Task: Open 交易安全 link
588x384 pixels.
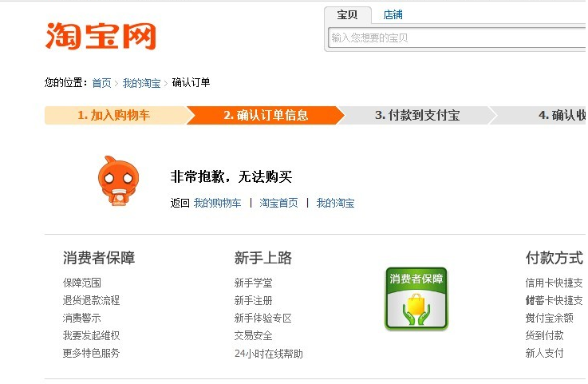Action: (x=253, y=335)
